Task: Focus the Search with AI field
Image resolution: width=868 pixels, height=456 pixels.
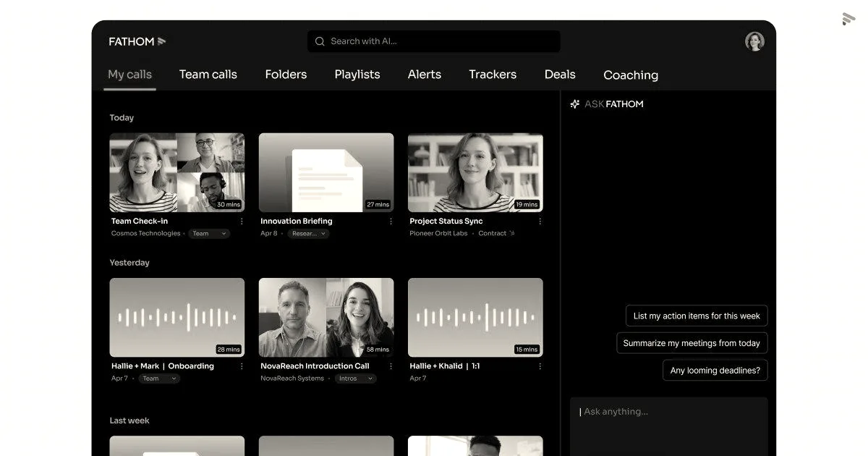Action: (434, 41)
